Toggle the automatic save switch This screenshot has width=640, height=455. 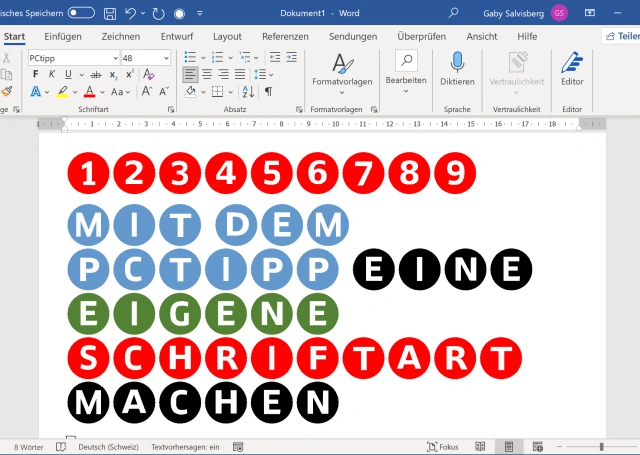81,13
